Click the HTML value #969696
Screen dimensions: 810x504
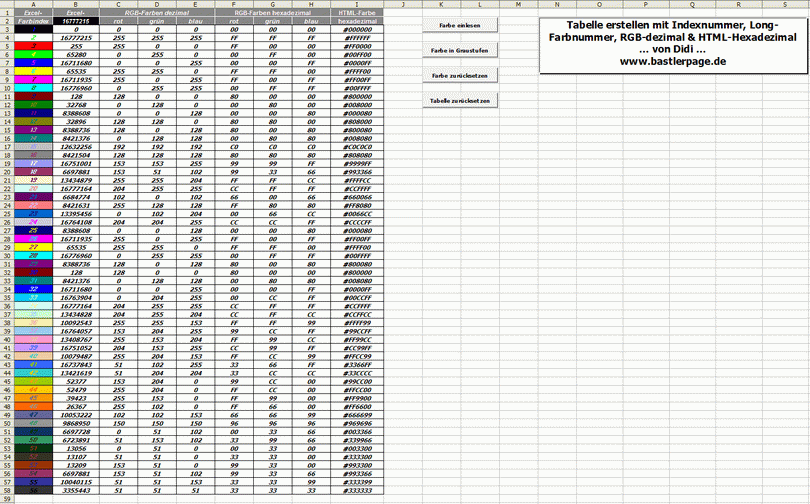click(357, 423)
